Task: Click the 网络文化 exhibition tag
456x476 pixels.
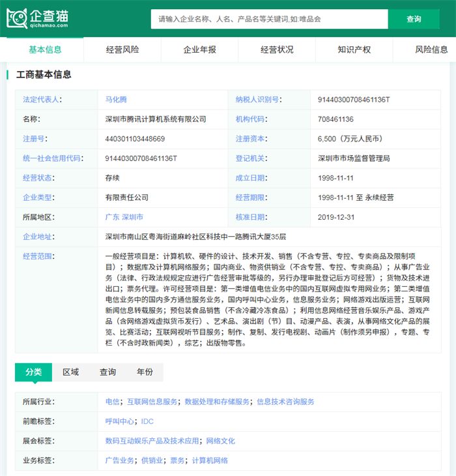Action: pyautogui.click(x=220, y=441)
